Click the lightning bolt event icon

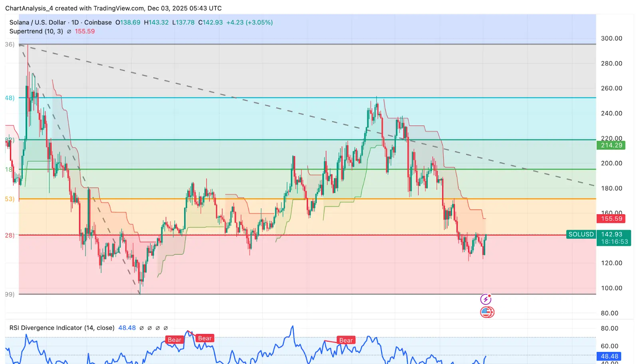point(486,299)
